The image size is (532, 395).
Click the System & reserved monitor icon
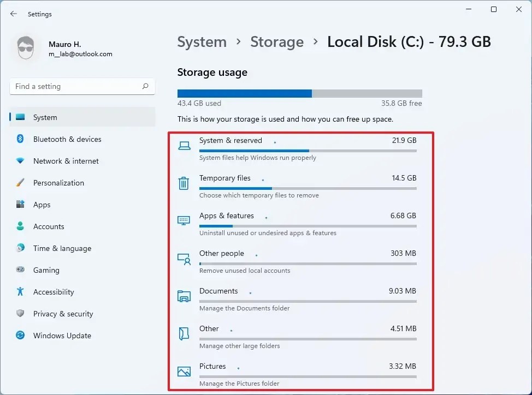click(x=184, y=145)
